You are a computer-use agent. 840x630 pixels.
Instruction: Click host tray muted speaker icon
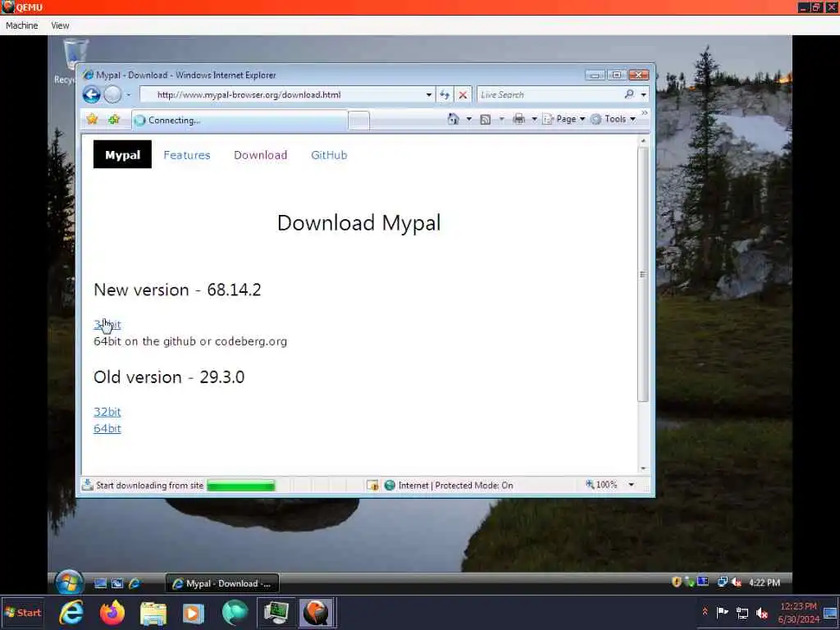pos(762,613)
